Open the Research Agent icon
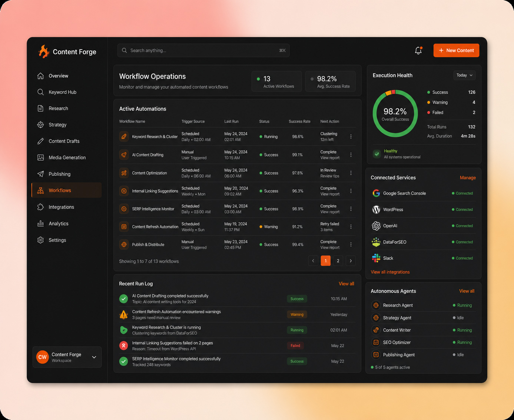514x420 pixels. (376, 305)
